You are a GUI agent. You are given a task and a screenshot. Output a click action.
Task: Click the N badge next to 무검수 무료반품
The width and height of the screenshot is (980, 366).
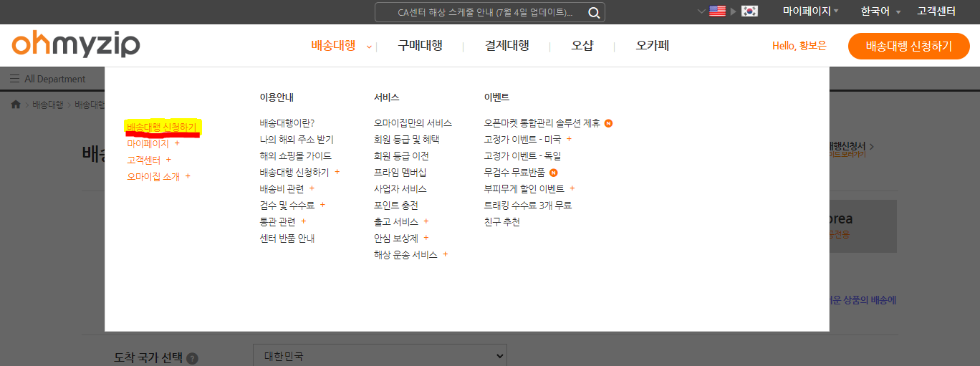pos(554,173)
